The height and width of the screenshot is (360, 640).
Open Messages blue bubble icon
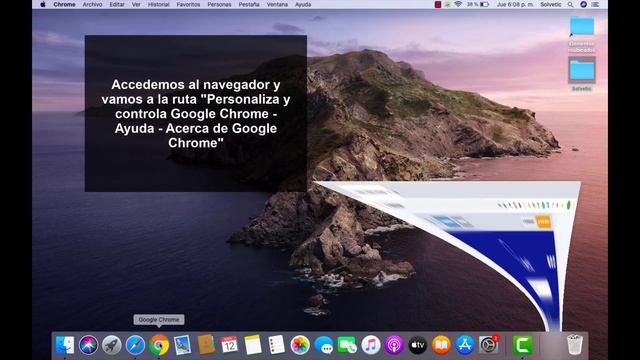pyautogui.click(x=324, y=345)
